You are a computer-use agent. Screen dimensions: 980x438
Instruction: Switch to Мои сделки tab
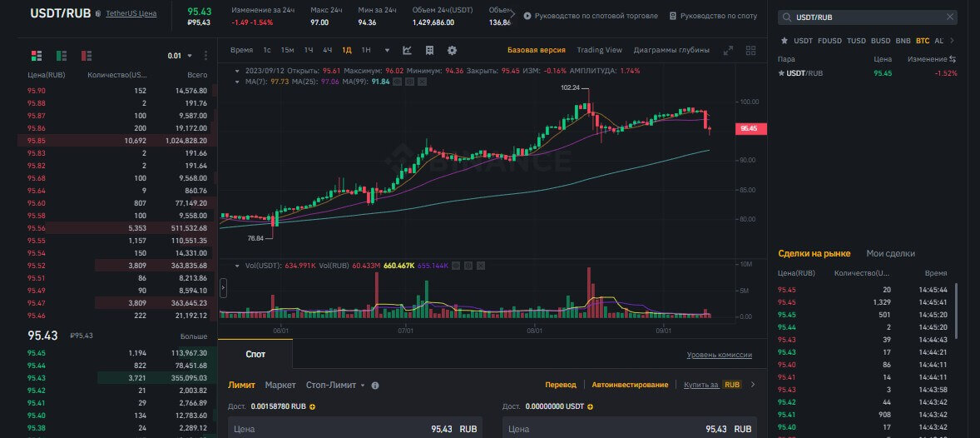tap(890, 253)
